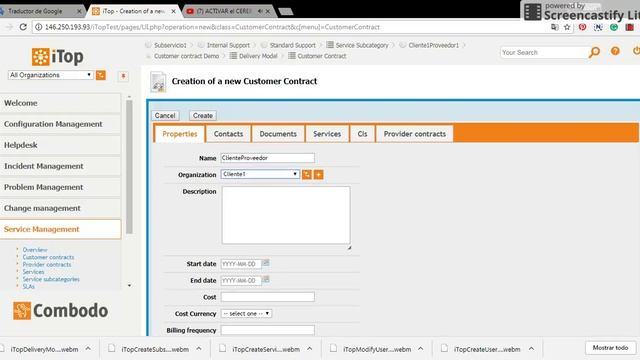This screenshot has height=360, width=640.
Task: Click the pin icon in the sidebar header
Action: pyautogui.click(x=123, y=76)
